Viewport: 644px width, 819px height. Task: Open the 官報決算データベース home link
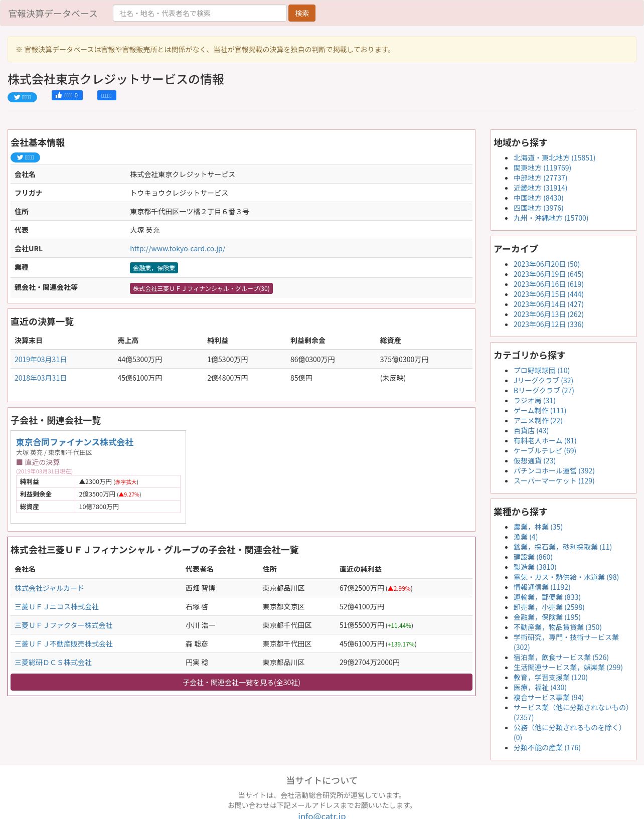pos(53,14)
